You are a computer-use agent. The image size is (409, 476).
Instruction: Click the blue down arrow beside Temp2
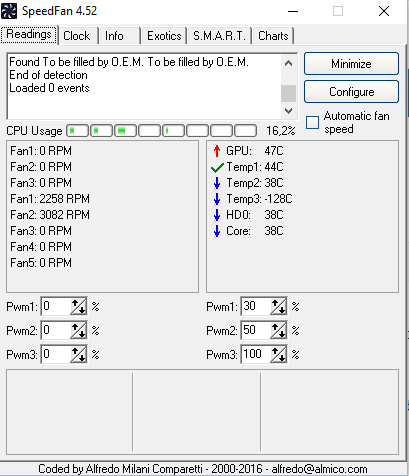(x=217, y=183)
